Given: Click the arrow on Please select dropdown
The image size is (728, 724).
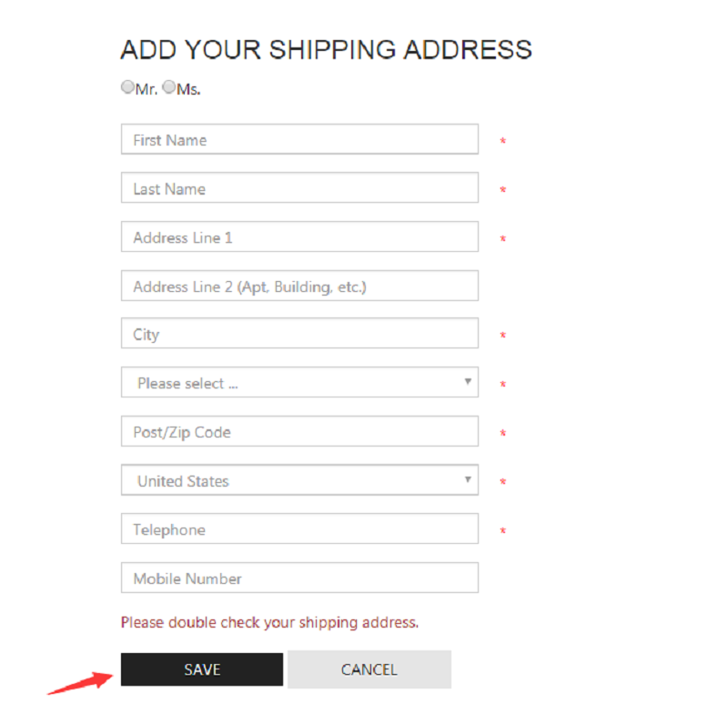Looking at the screenshot, I should tap(468, 381).
